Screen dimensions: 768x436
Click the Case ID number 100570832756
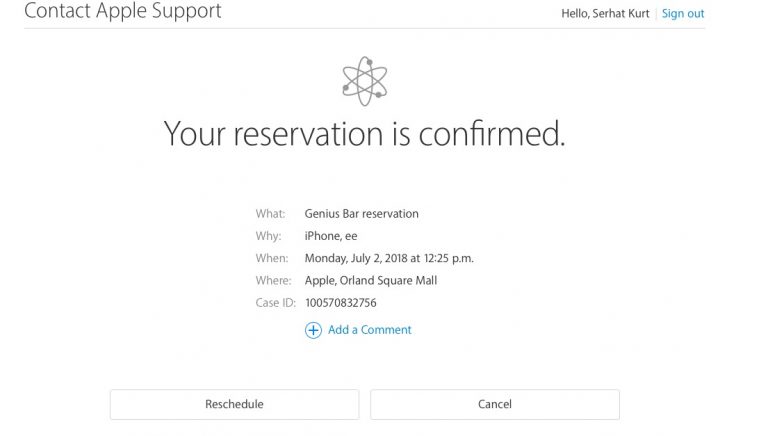[341, 303]
